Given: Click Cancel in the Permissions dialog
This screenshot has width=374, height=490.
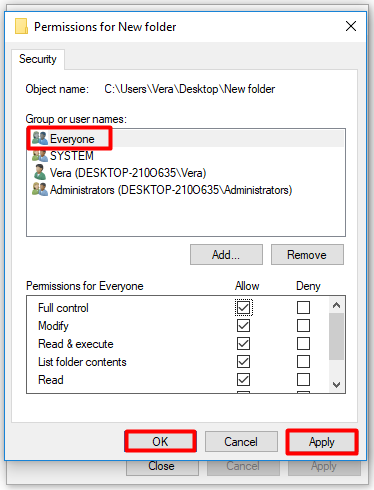Looking at the screenshot, I should click(x=241, y=442).
